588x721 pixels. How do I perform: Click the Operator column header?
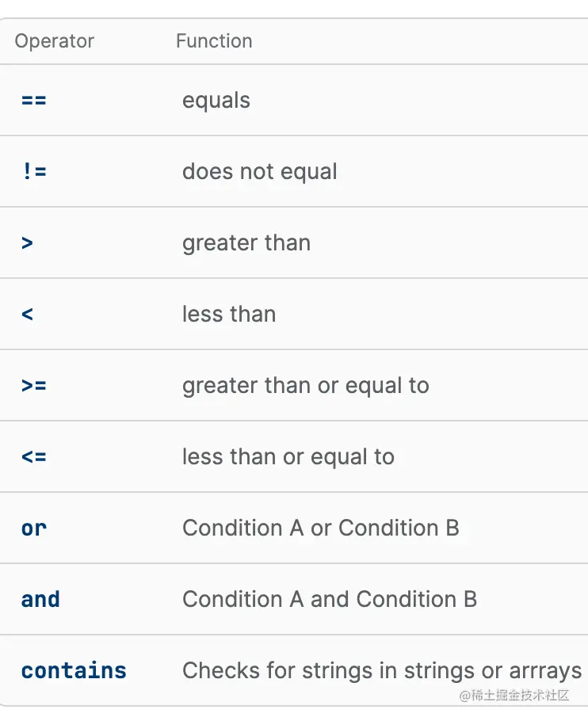[x=54, y=41]
